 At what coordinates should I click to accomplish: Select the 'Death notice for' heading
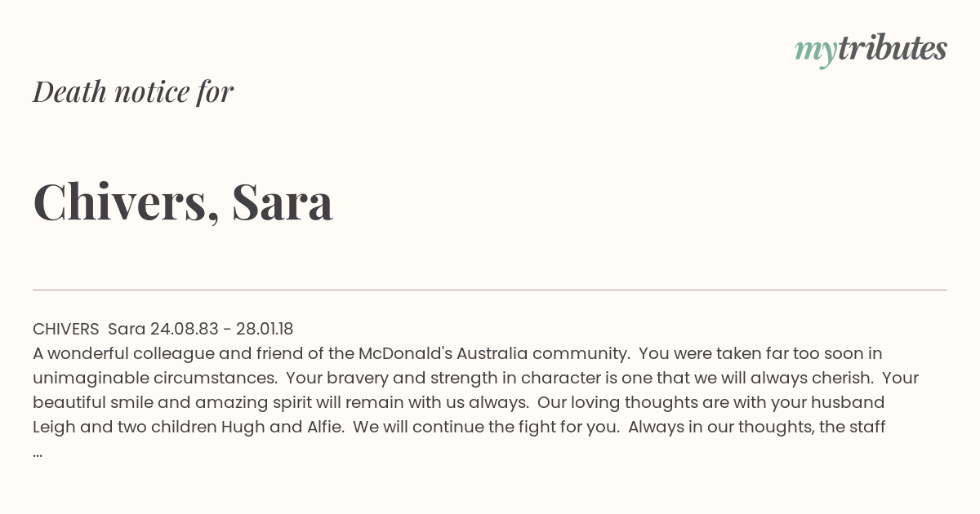pos(133,92)
